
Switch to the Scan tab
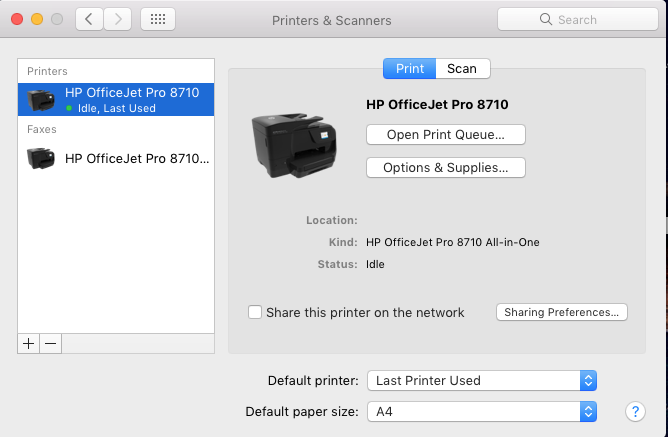[x=462, y=69]
